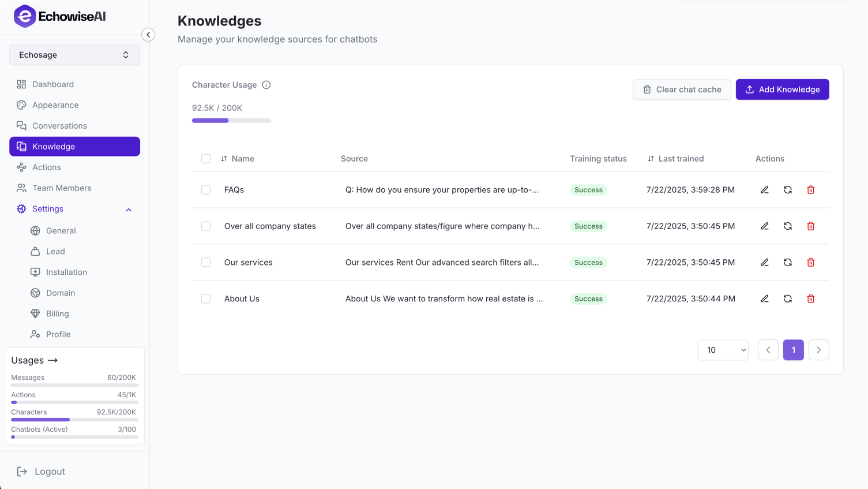Click the Team Members icon
This screenshot has width=868, height=489.
click(x=21, y=188)
